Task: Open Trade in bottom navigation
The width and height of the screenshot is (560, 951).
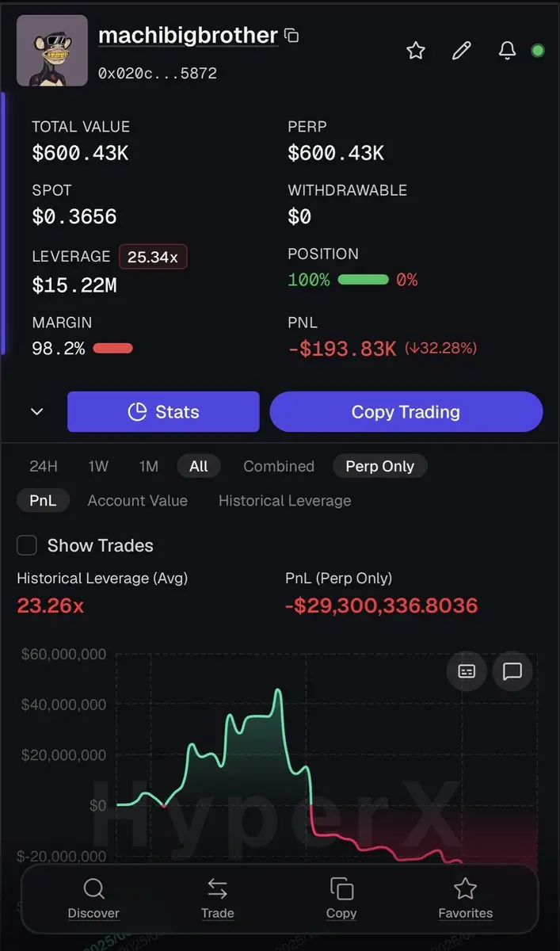Action: [217, 899]
